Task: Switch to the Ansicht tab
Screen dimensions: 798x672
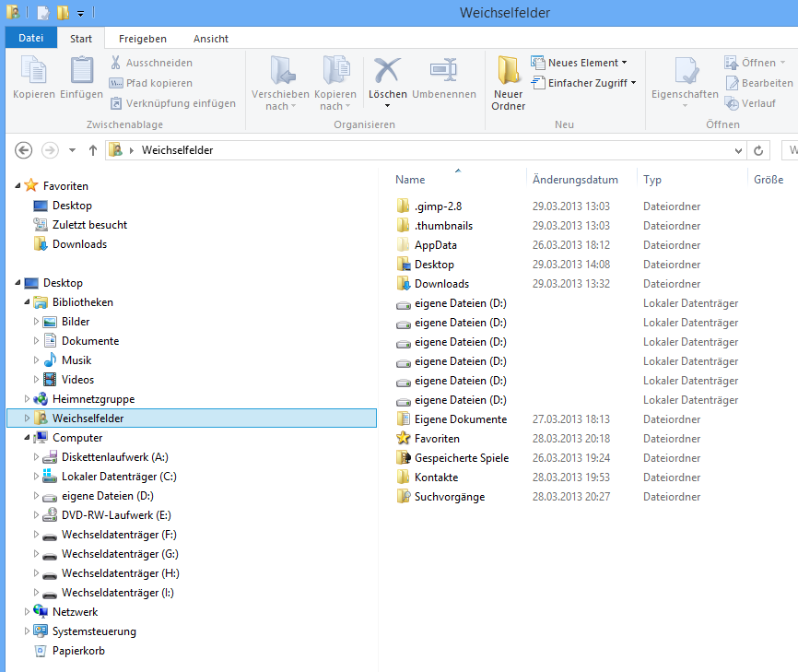Action: [211, 39]
